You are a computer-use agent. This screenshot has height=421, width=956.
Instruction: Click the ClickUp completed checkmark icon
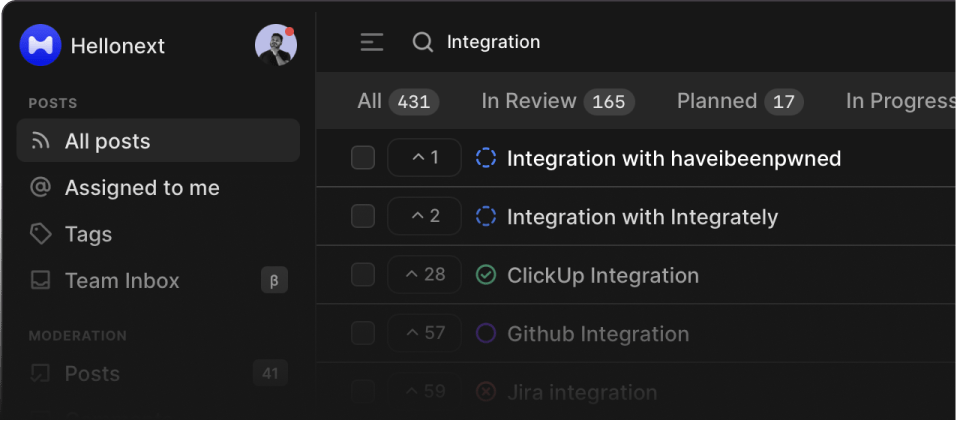click(486, 275)
